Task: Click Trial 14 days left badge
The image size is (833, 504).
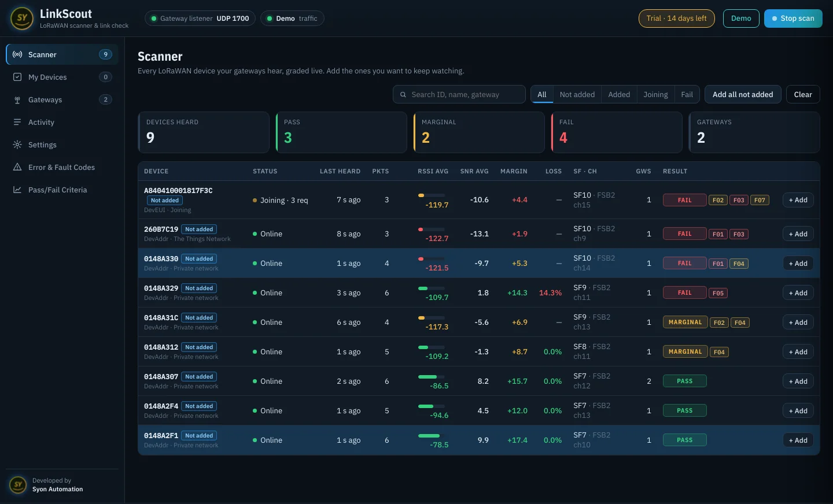Action: click(677, 18)
